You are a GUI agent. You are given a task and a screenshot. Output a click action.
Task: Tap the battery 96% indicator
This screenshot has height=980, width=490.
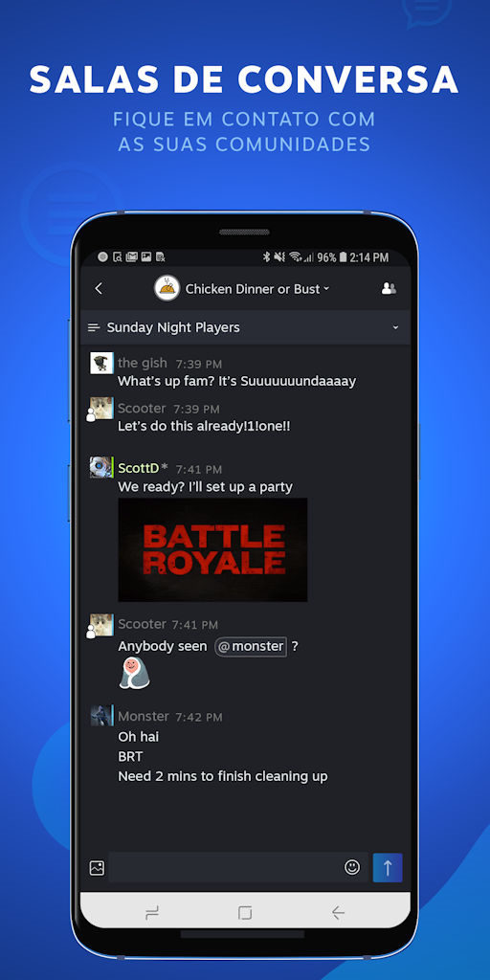point(332,256)
